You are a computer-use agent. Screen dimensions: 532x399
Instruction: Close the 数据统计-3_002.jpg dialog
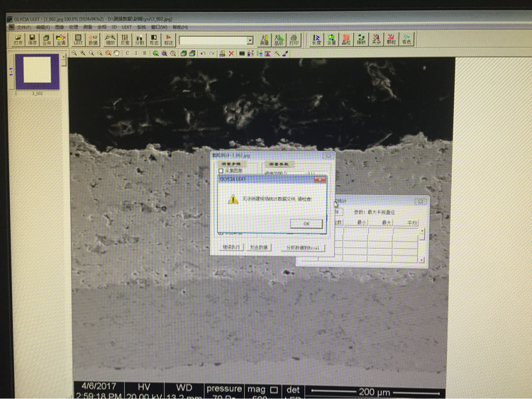[x=328, y=156]
